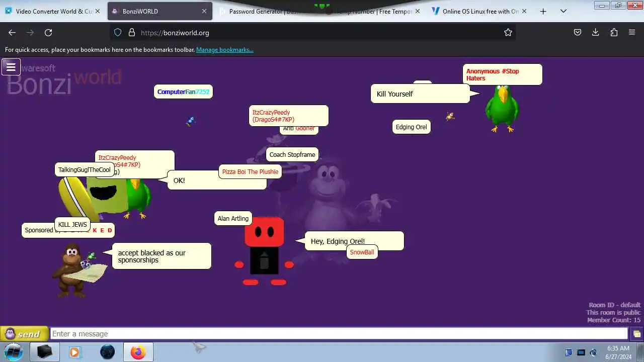Image resolution: width=644 pixels, height=362 pixels.
Task: Go back with browser back arrow
Action: 12,32
